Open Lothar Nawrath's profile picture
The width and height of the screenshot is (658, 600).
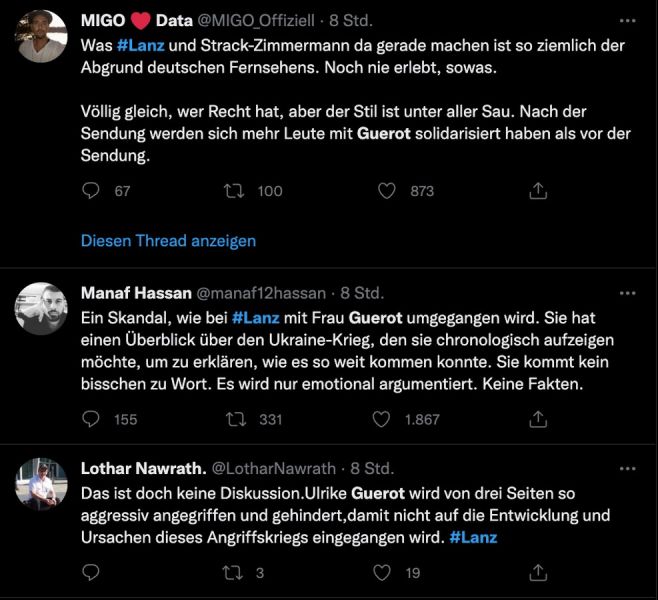[x=42, y=486]
